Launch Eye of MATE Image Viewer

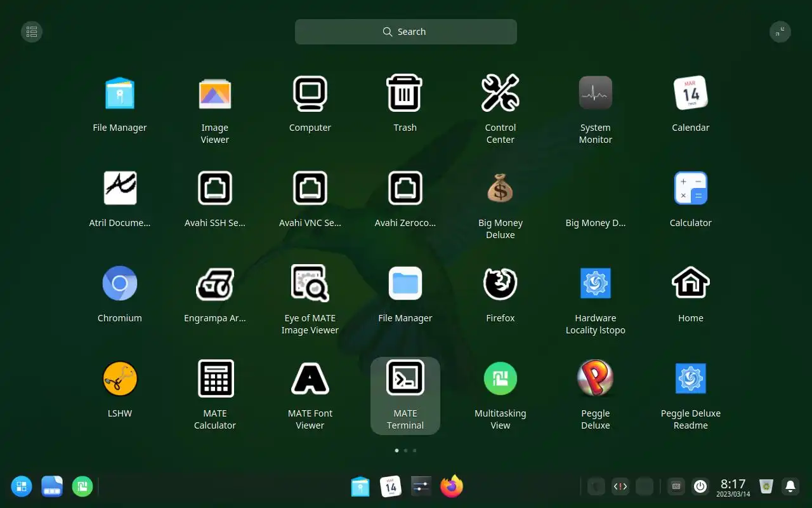point(310,284)
